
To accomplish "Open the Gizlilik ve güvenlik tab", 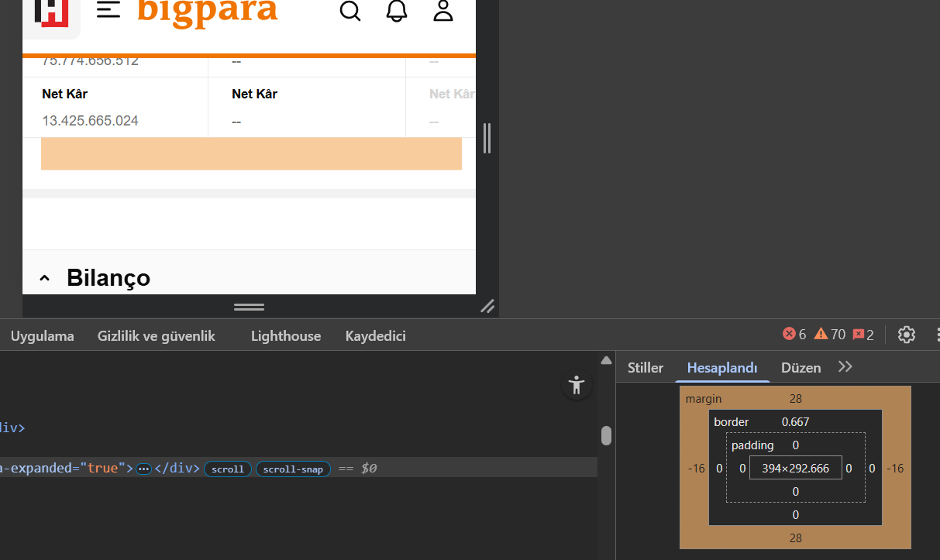I will pyautogui.click(x=157, y=335).
